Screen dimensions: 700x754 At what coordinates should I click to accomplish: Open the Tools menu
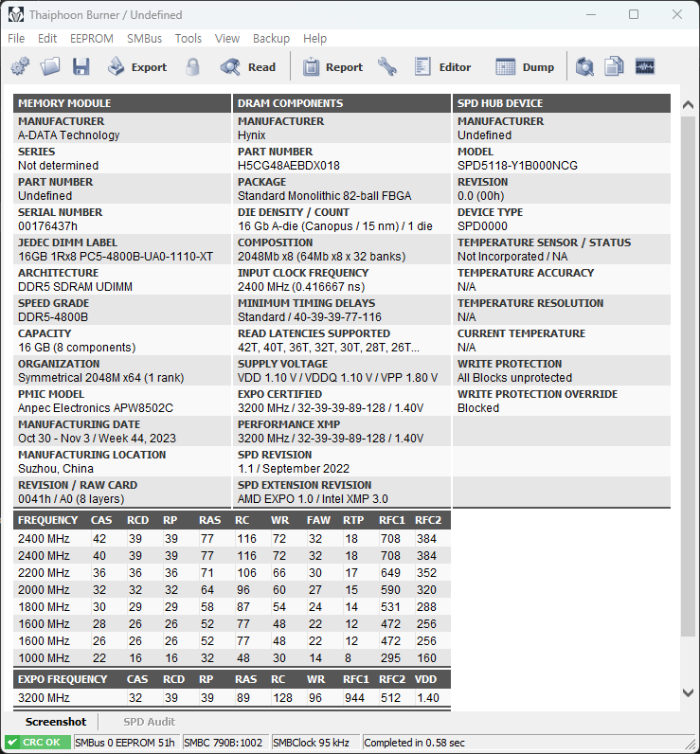(x=188, y=39)
